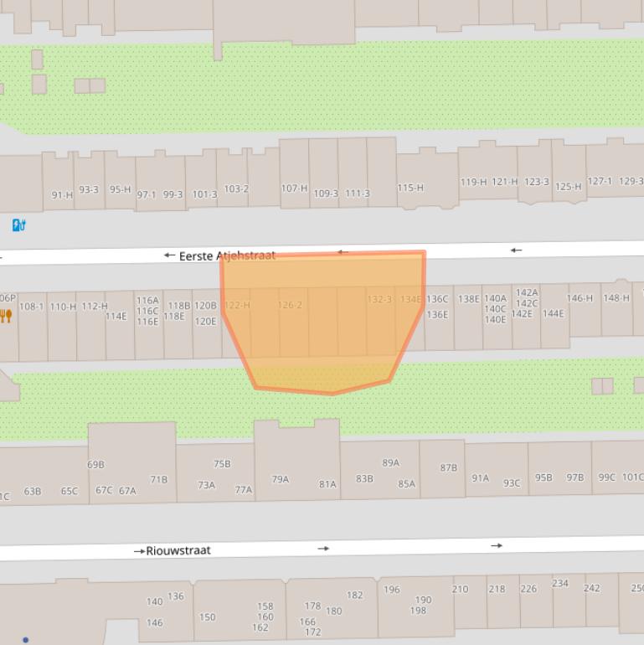The width and height of the screenshot is (644, 645).
Task: Click the arrow left of Riouwstraat label
Action: pos(139,551)
